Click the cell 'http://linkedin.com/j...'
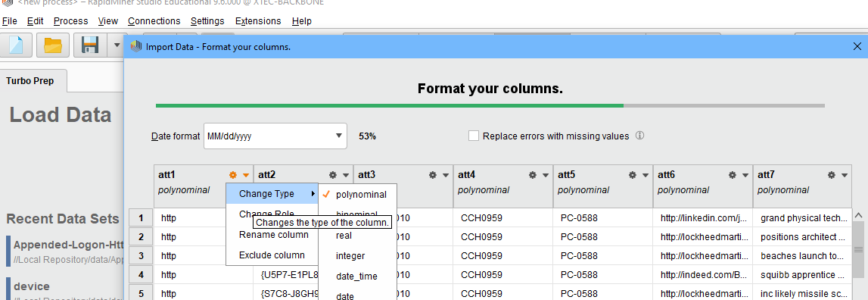Viewport: 868px width, 300px height. pyautogui.click(x=703, y=218)
